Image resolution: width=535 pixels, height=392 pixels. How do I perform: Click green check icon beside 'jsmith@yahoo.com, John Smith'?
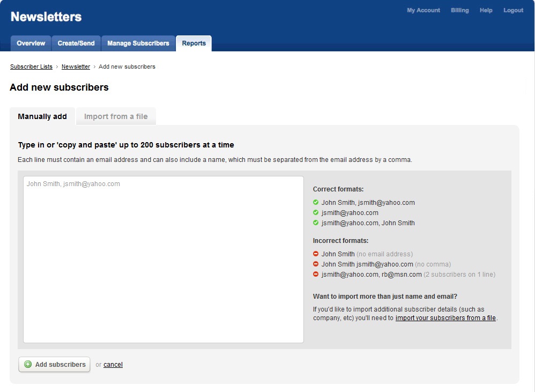tap(316, 223)
